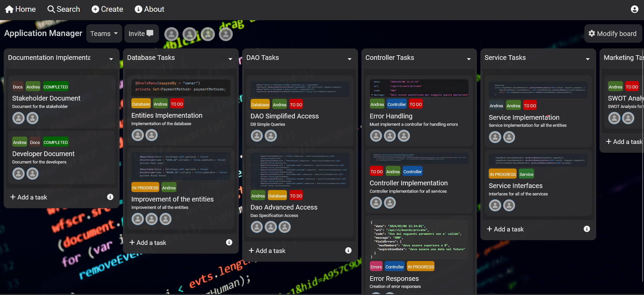Select the third board member avatar
This screenshot has width=644, height=295.
(x=208, y=34)
